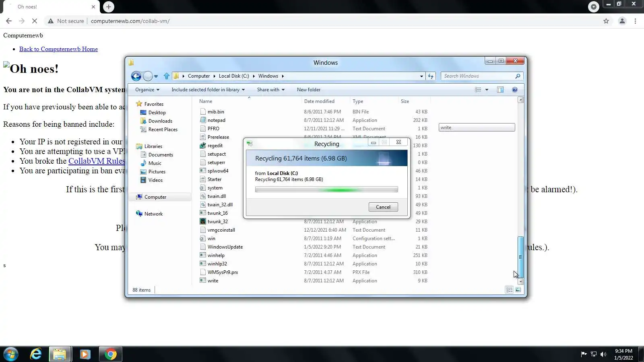Click the Chrome address bar URL

point(130,21)
